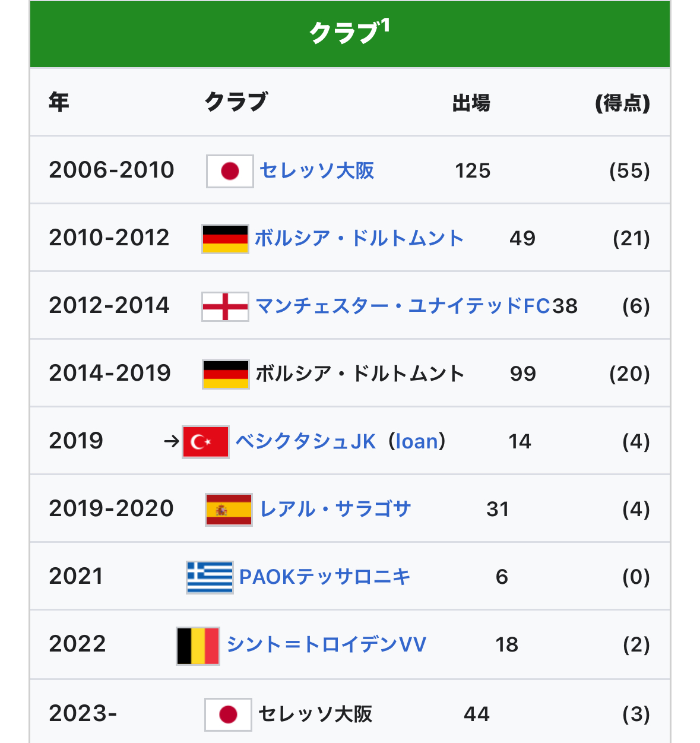Screen dimensions: 700x743
Task: Open the マンチェスター・ユナイテッドFC link
Action: pos(403,306)
